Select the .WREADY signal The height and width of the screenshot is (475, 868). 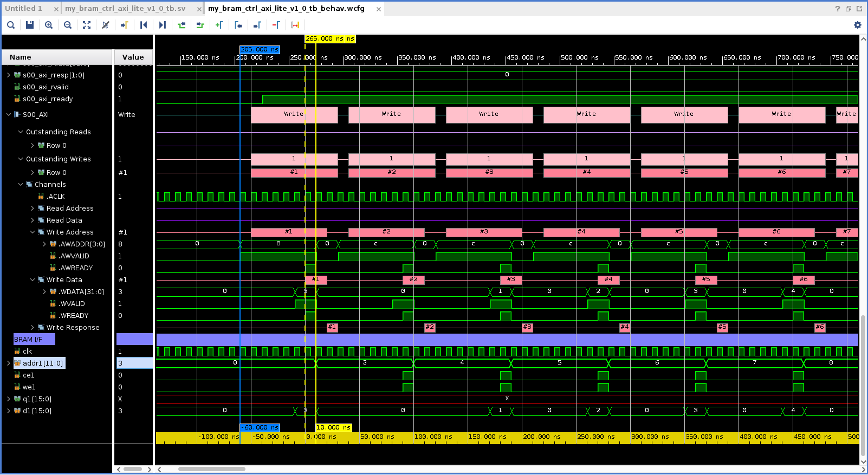point(73,316)
